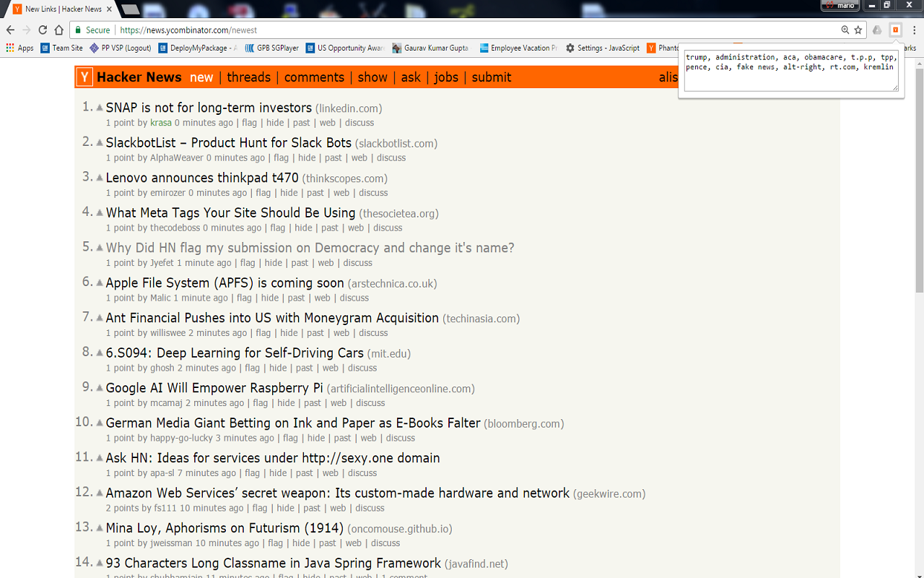Open the GPB SGPlayer bookmark
924x578 pixels.
click(271, 48)
